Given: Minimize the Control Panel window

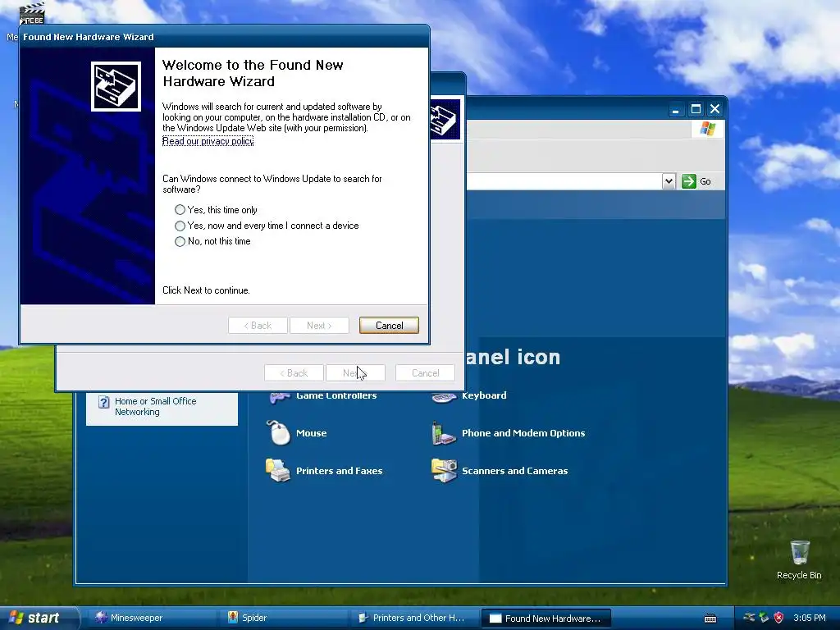Looking at the screenshot, I should coord(676,109).
